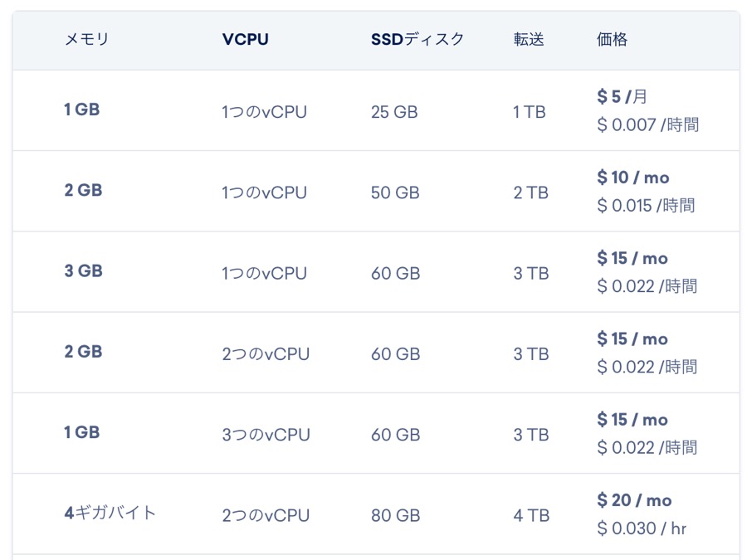Image resolution: width=747 pixels, height=560 pixels.
Task: Click the 価格 column header
Action: [613, 39]
